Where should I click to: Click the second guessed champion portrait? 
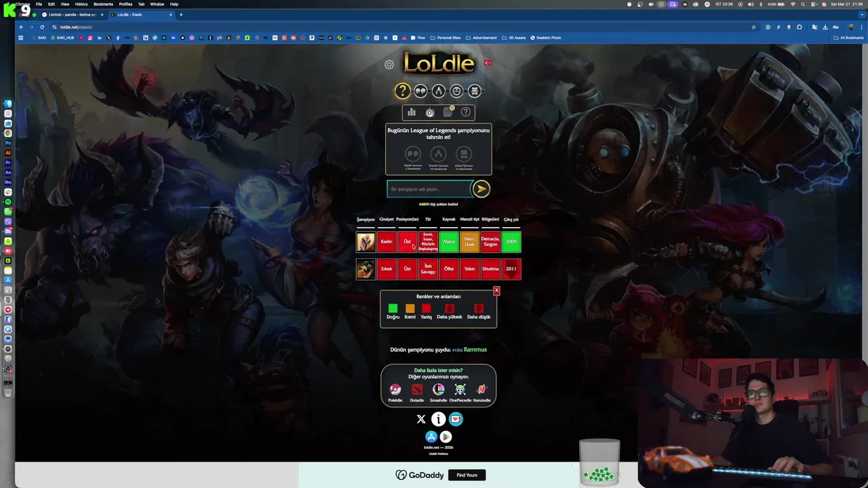(x=366, y=269)
